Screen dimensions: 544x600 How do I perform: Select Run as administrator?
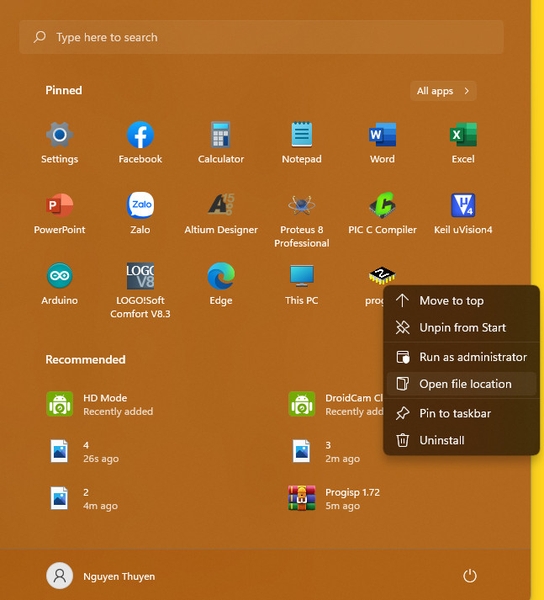(x=461, y=357)
